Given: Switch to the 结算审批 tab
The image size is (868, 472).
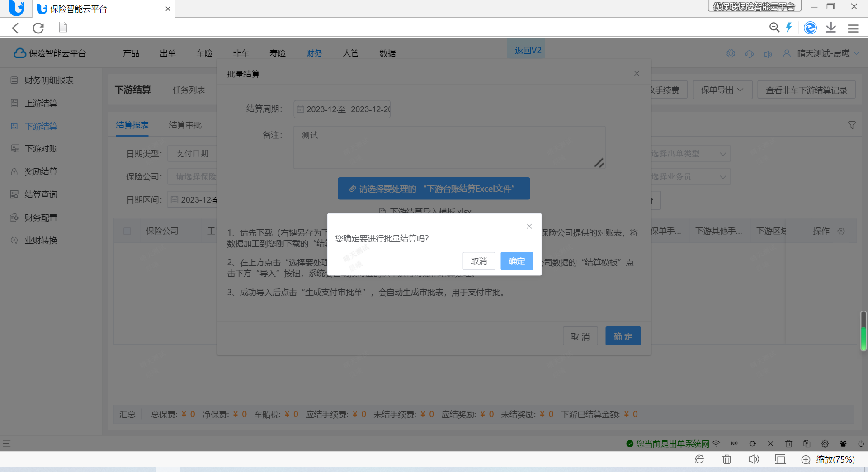Looking at the screenshot, I should (185, 125).
